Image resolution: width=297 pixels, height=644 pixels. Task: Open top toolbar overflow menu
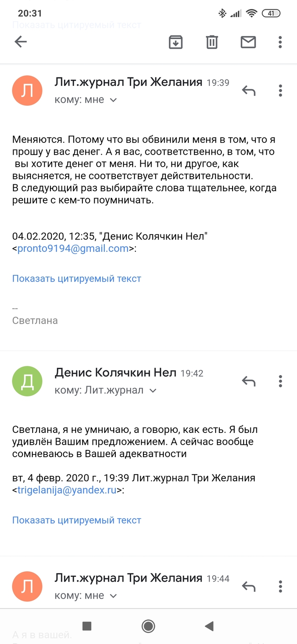click(280, 42)
